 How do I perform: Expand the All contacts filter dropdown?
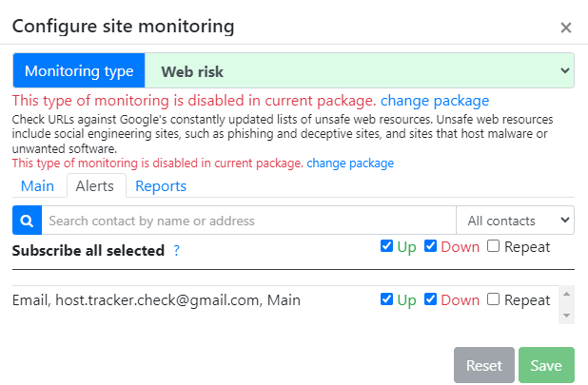(516, 221)
